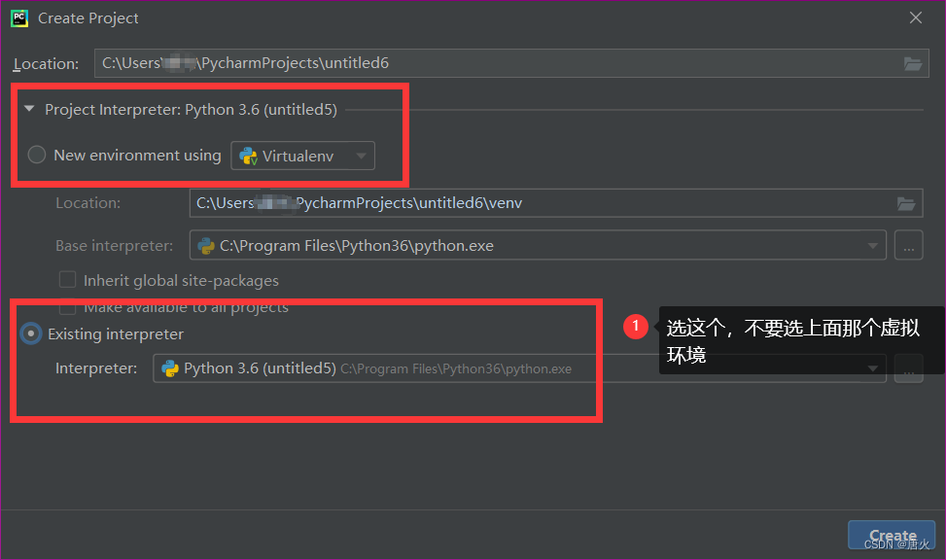Enable Inherit global site-packages checkbox
The image size is (946, 560).
(x=68, y=280)
